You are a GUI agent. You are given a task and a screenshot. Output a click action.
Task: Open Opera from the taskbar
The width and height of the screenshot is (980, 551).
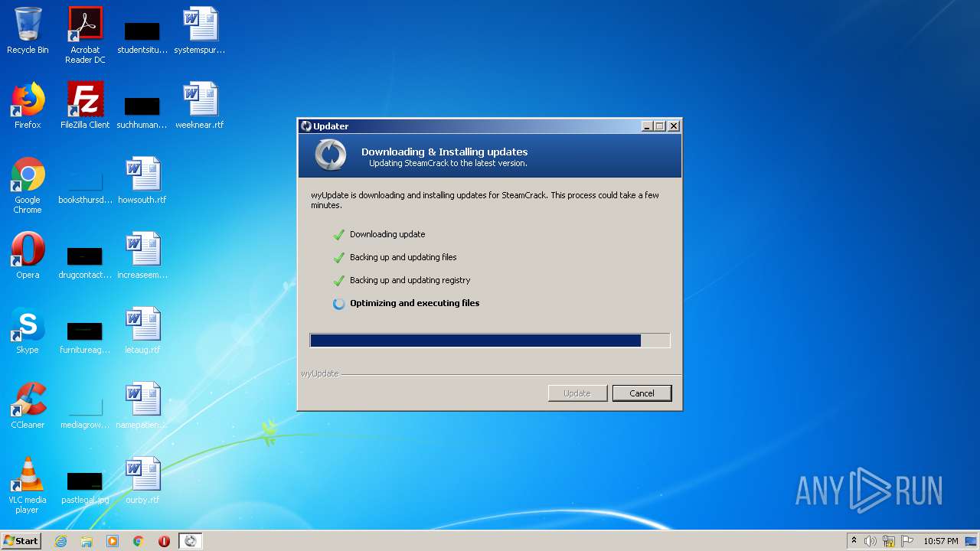[164, 541]
